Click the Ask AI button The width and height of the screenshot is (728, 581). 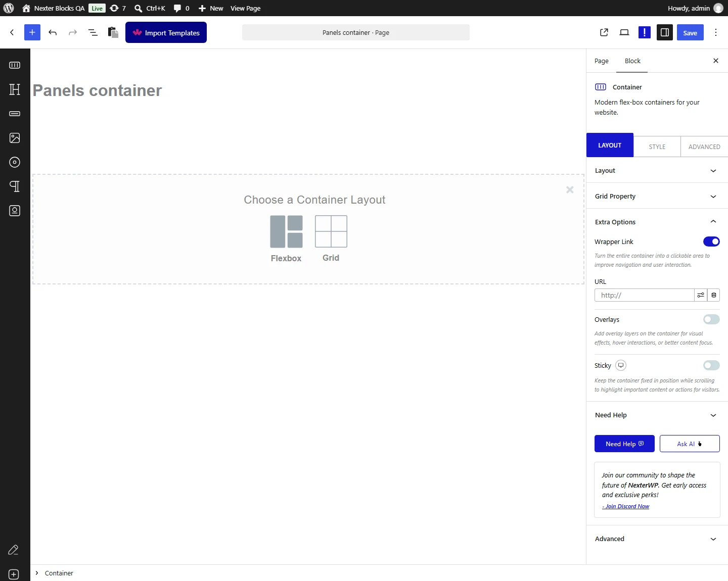pyautogui.click(x=690, y=444)
